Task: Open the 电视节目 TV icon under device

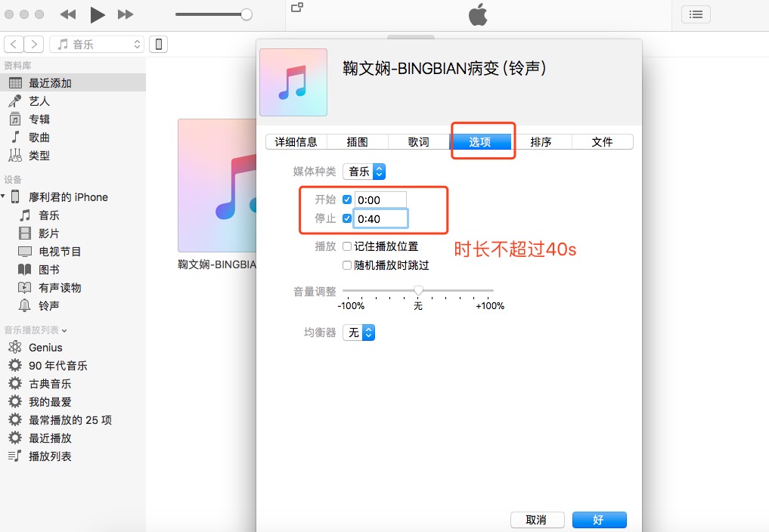Action: point(24,252)
